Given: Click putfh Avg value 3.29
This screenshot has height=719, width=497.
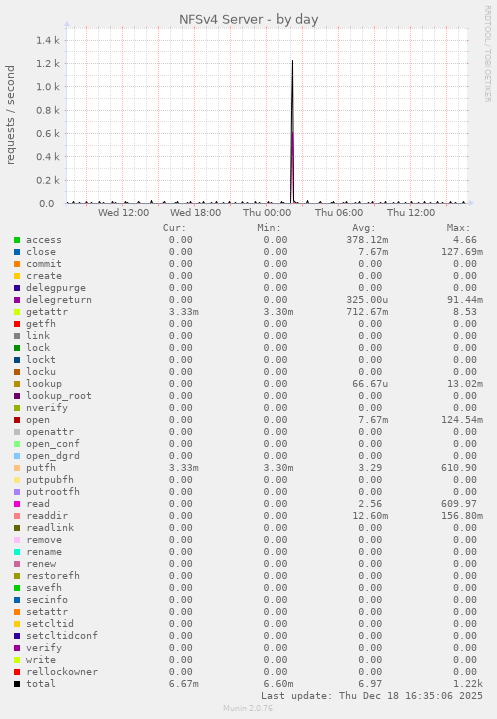Looking at the screenshot, I should 370,468.
